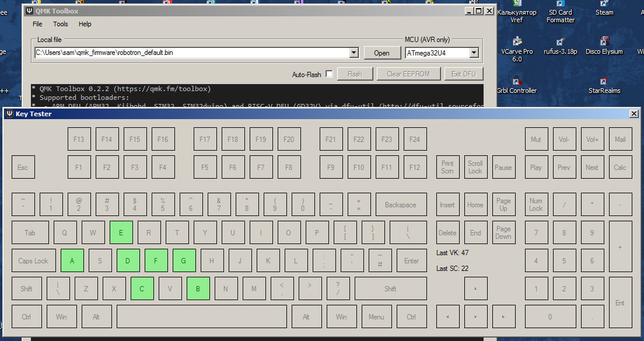Click in the Local file path field
644x341 pixels.
coord(192,53)
